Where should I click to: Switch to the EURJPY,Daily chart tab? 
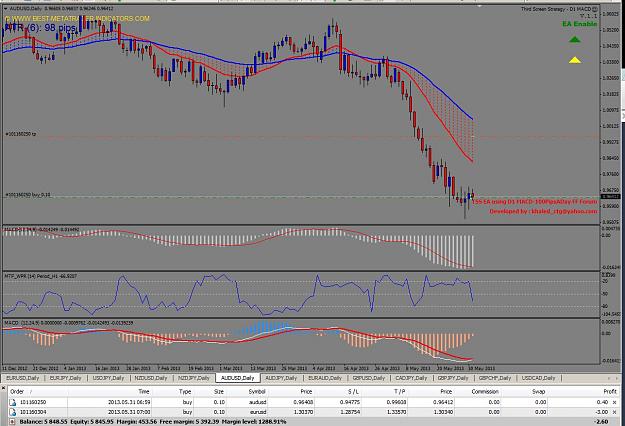click(65, 378)
